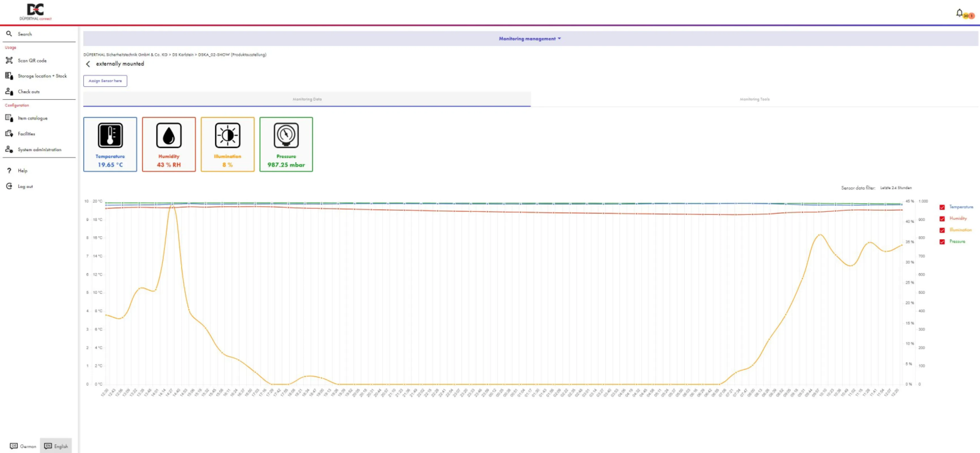Open Storage location + Stock

tap(42, 76)
